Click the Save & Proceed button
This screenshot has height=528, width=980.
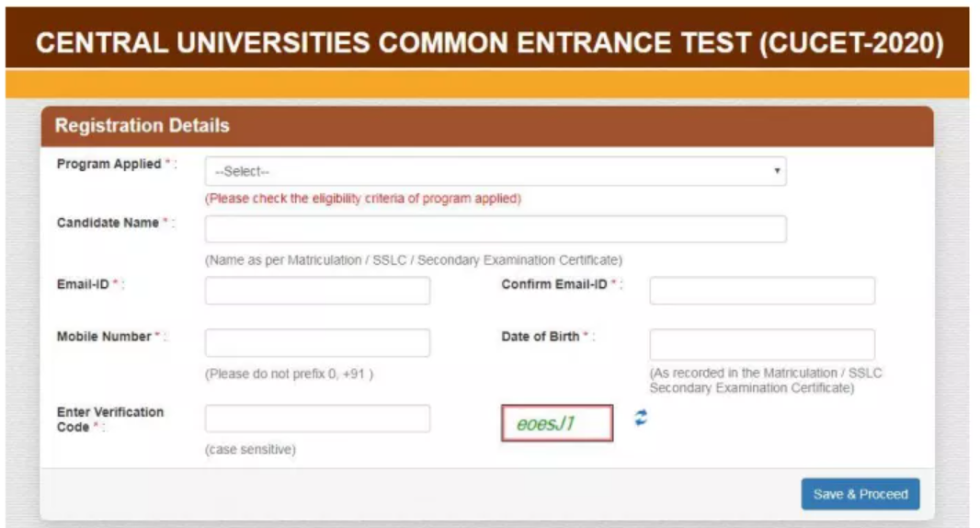click(x=860, y=494)
